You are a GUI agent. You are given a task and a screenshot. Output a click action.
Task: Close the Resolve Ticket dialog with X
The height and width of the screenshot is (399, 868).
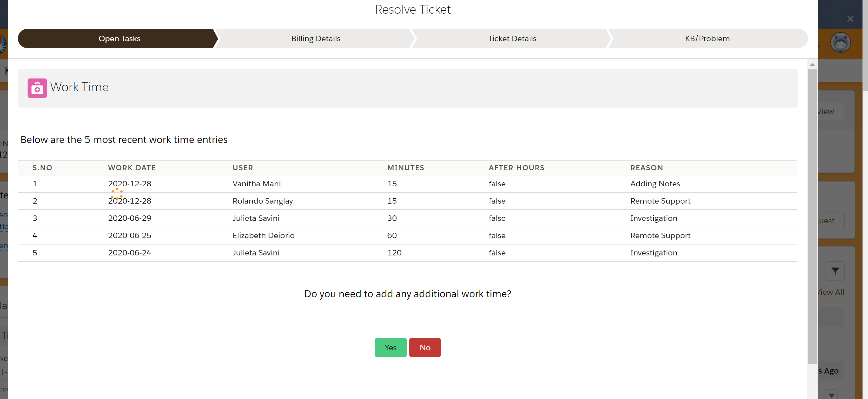[850, 19]
